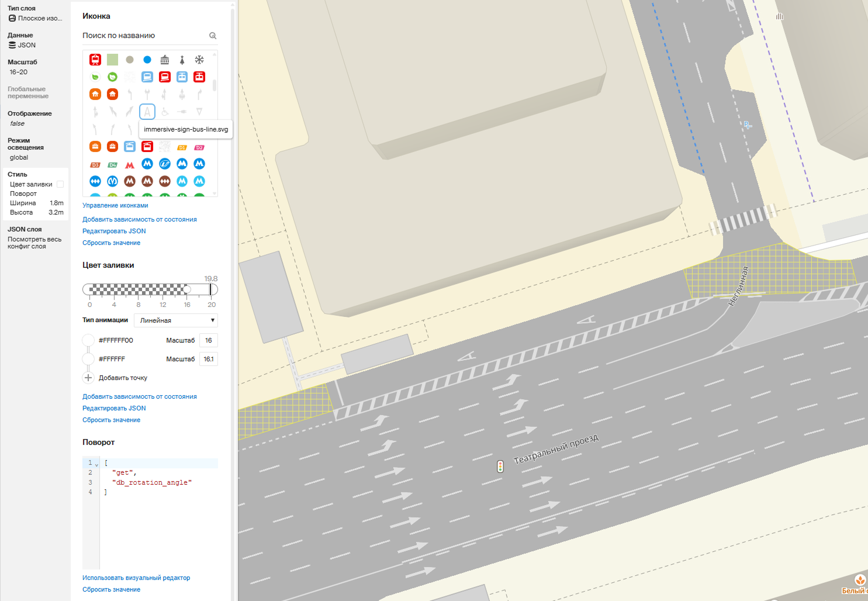Click Добавить точку plus button
Screen dimensions: 868x601
click(88, 378)
